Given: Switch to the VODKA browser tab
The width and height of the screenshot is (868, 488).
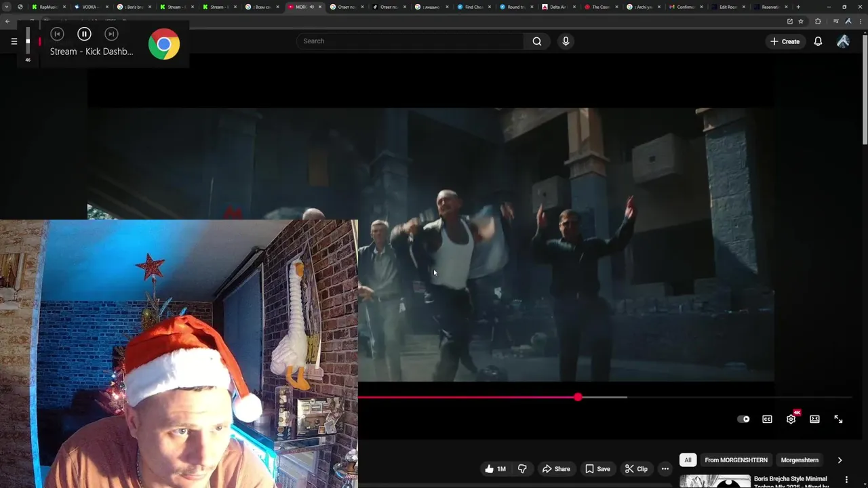Looking at the screenshot, I should pos(91,7).
